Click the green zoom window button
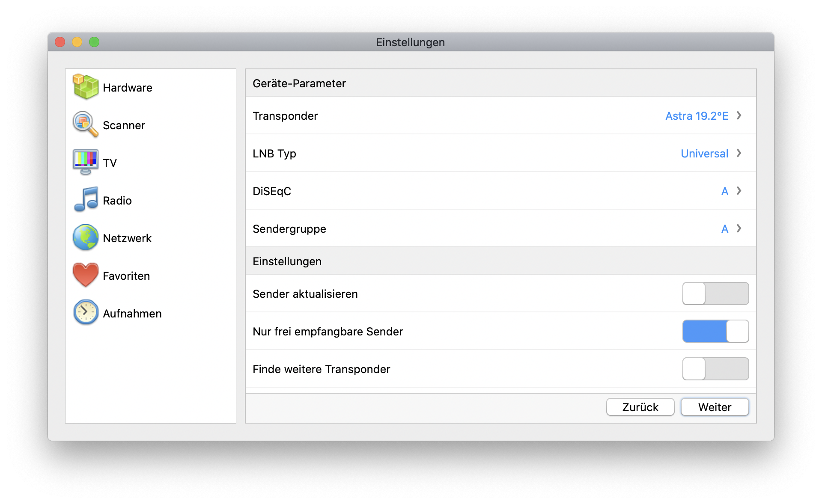The width and height of the screenshot is (822, 504). point(94,42)
